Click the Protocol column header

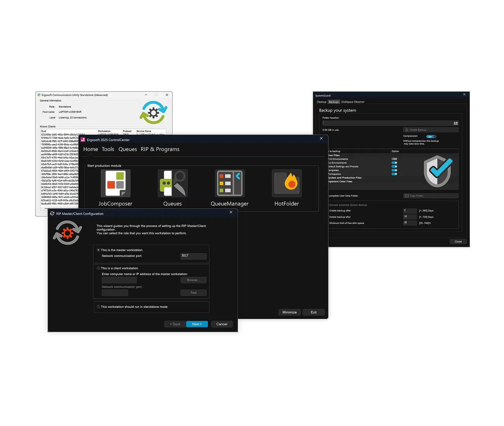[x=127, y=131]
